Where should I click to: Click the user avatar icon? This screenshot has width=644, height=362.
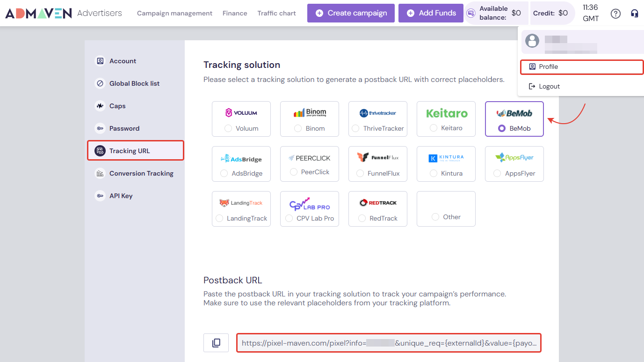click(532, 41)
